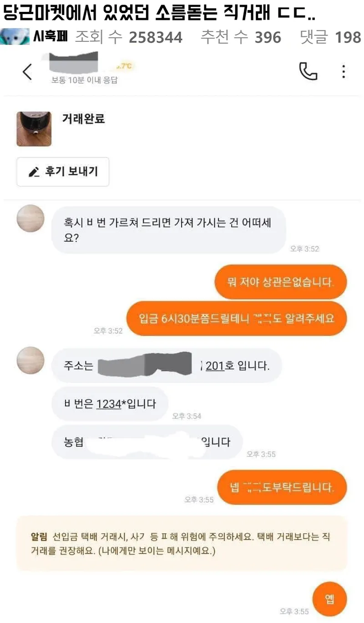
Task: Open the three-dot more options menu
Action: coord(344,71)
